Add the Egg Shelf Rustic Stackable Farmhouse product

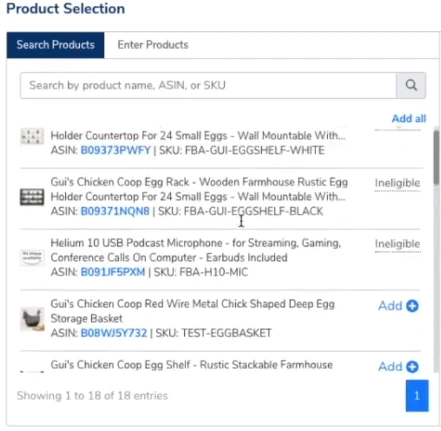(398, 367)
